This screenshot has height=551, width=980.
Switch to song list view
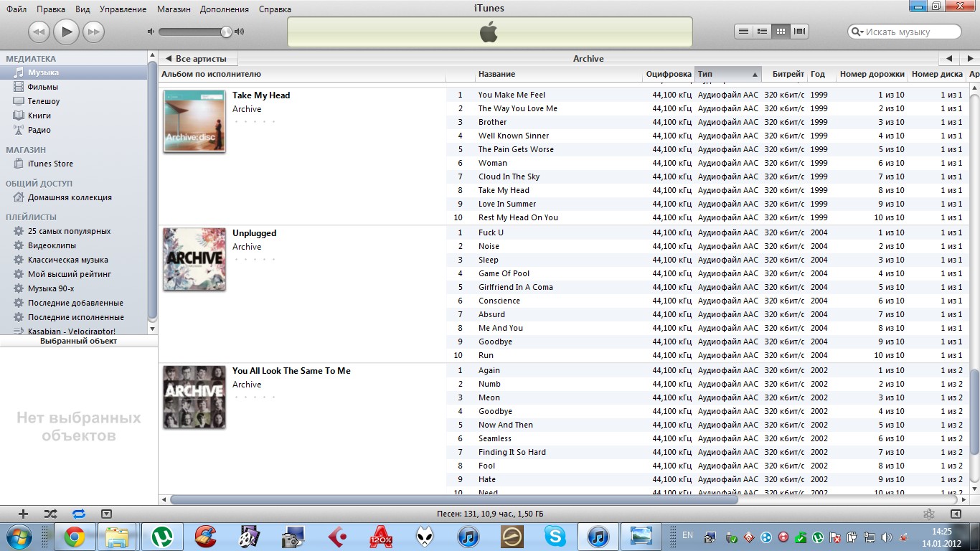coord(743,31)
